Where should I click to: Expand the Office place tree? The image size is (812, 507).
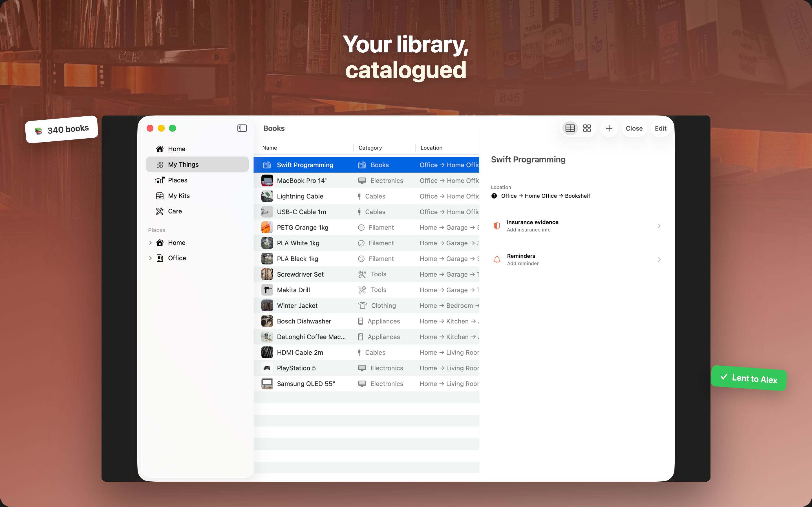[150, 258]
